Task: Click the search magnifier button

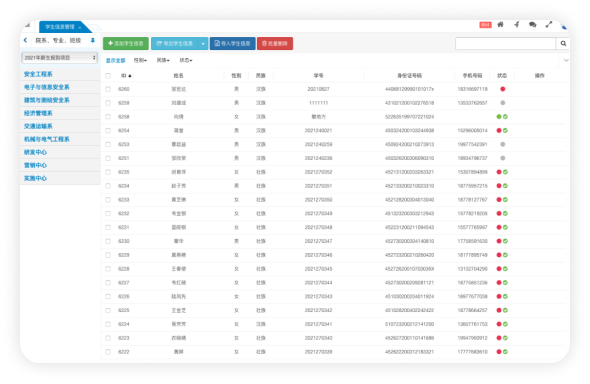Action: pos(563,44)
